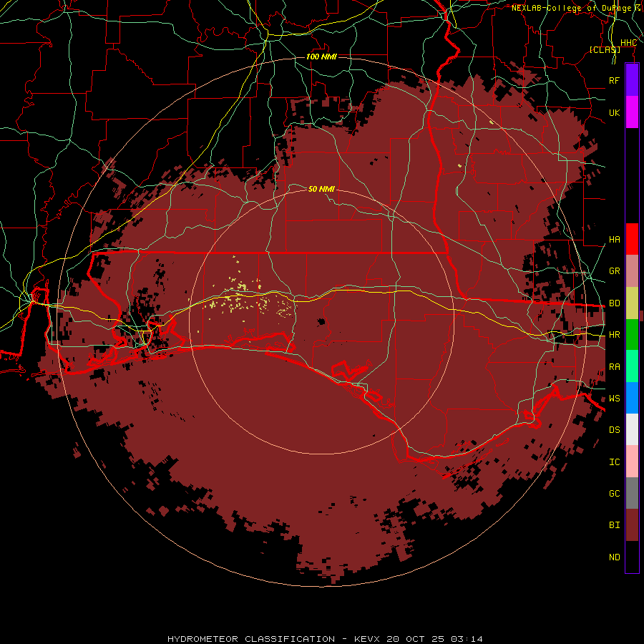Viewport: 644px width, 644px height.
Task: Click the RA legend label
Action: (x=614, y=366)
